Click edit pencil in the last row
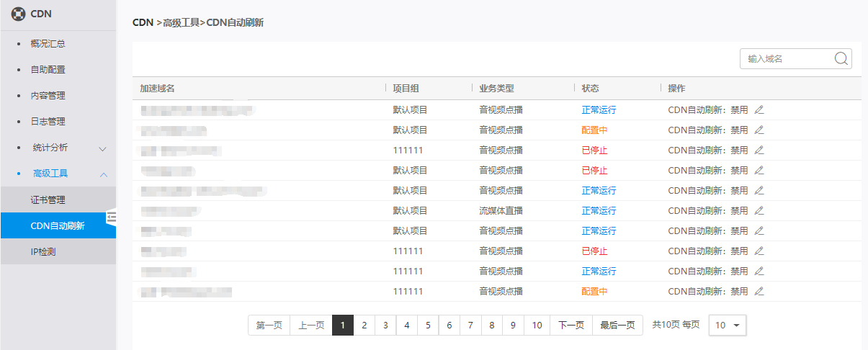868x350 pixels. (759, 292)
